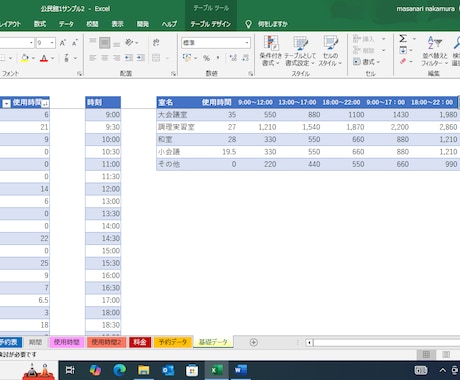This screenshot has width=460, height=380.
Task: Switch to 料金 red sheet tab
Action: point(140,342)
